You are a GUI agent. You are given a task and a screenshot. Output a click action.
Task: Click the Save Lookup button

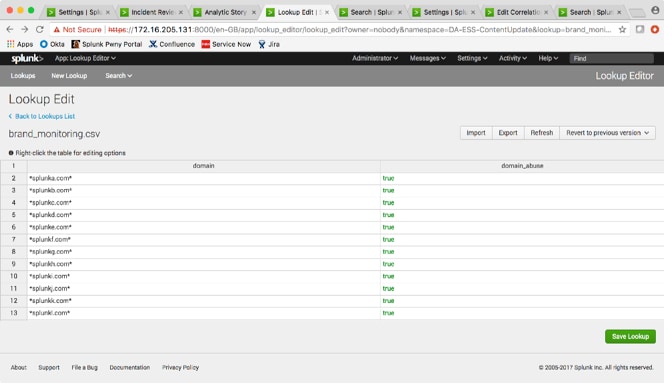[630, 336]
